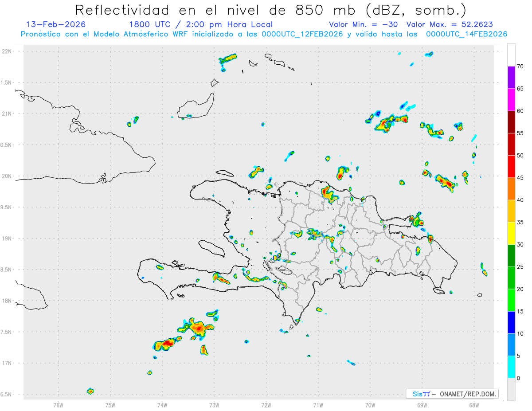The width and height of the screenshot is (532, 411).
Task: Click the dark red 55–60 dBZ colorbar segment
Action: pyautogui.click(x=511, y=122)
